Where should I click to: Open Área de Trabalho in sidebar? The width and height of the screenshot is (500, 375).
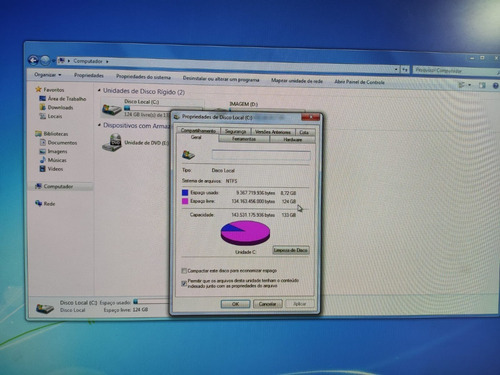click(x=63, y=99)
